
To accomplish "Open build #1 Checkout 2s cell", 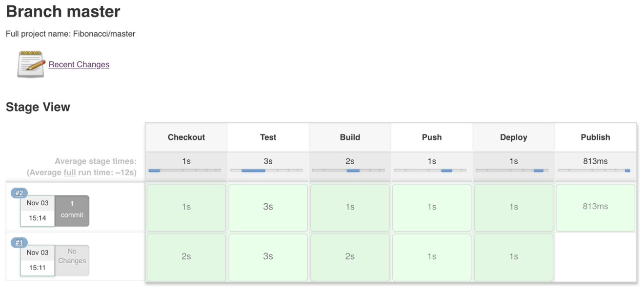I will pos(186,257).
